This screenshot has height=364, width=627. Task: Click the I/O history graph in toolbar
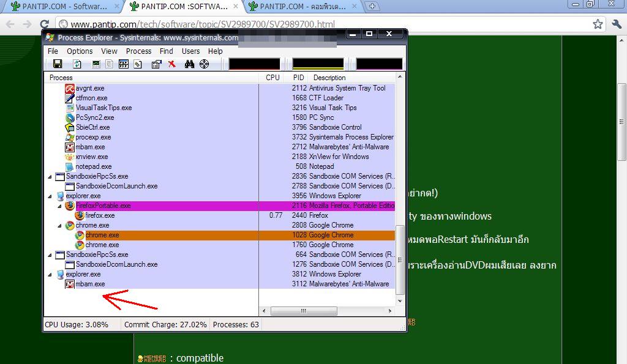click(379, 64)
